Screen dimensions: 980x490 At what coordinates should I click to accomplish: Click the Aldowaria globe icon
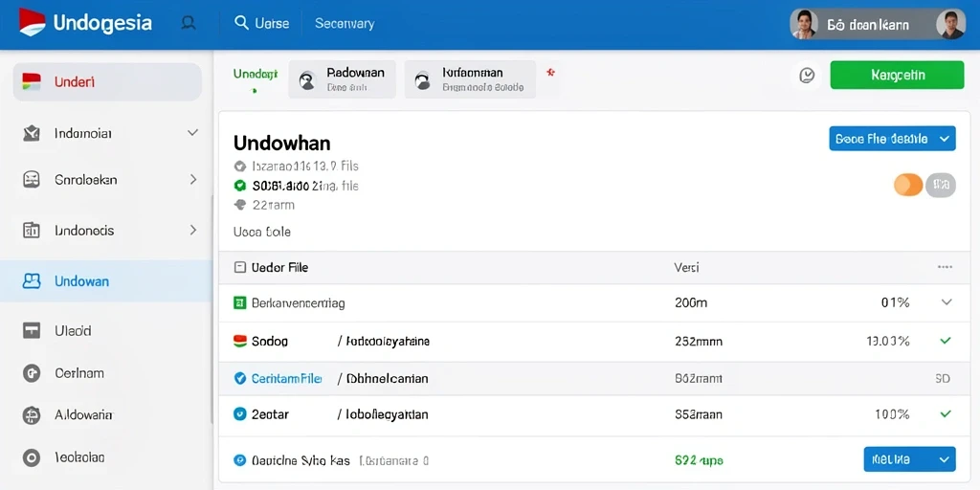(x=32, y=415)
